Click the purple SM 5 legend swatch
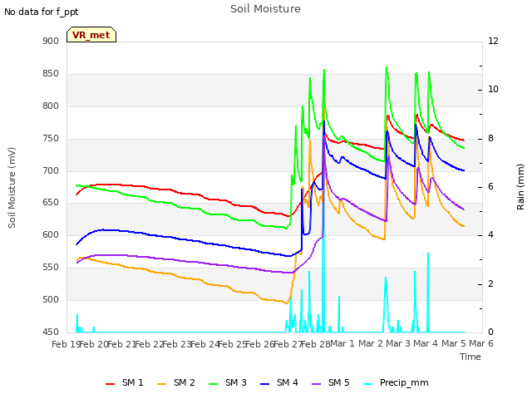The width and height of the screenshot is (532, 399). 317,384
